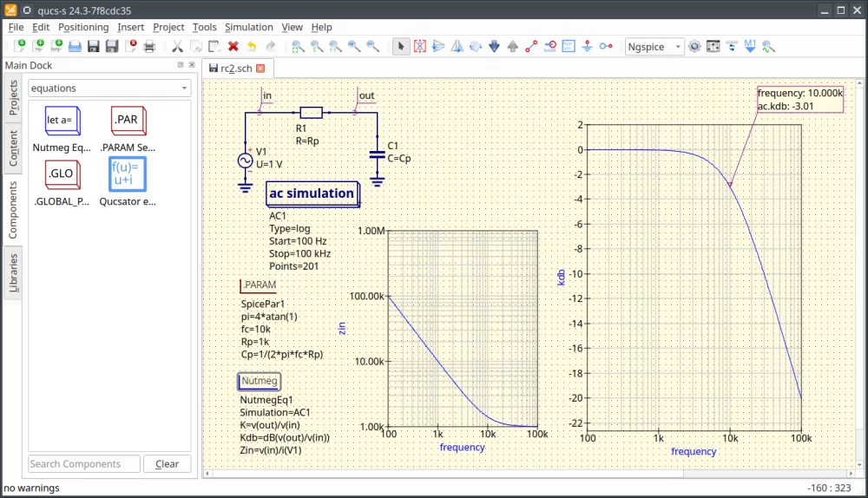
Task: Save the current document
Action: 94,47
